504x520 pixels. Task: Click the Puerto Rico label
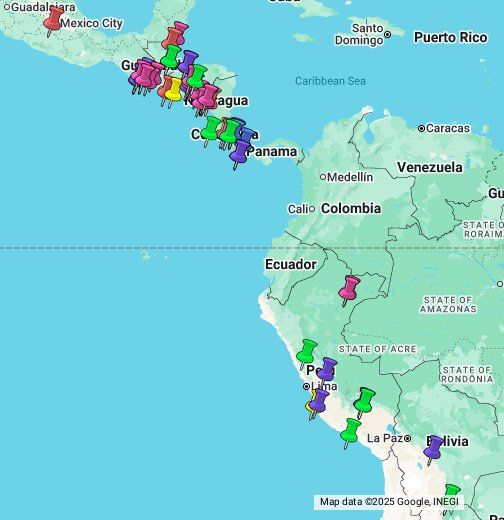click(451, 38)
